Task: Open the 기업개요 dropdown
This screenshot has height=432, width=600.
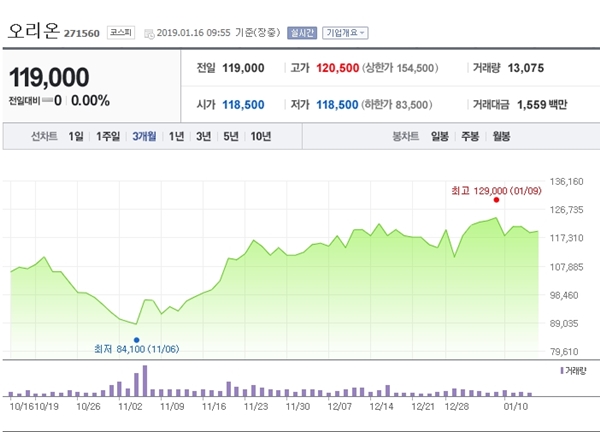Action: click(345, 33)
